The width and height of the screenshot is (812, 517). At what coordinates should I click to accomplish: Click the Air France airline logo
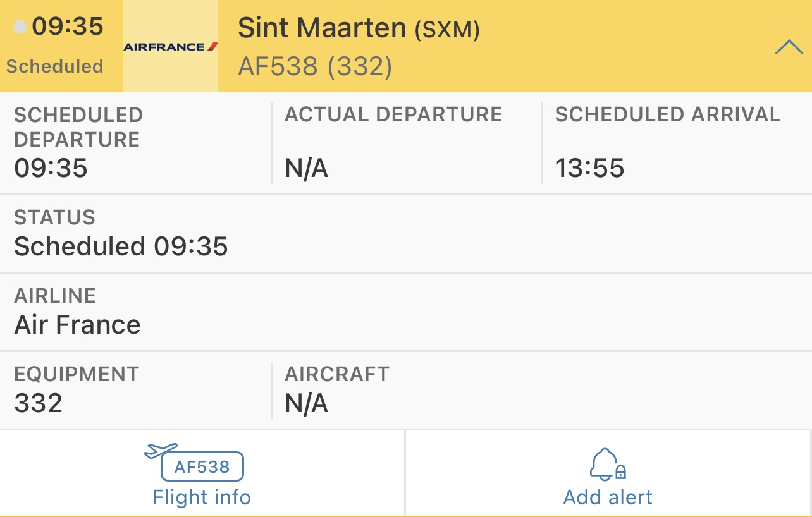coord(171,46)
